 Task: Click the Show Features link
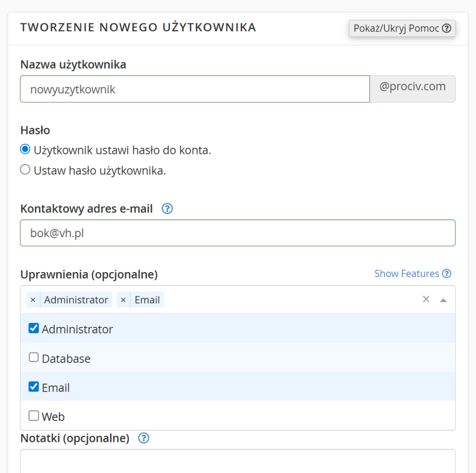click(x=413, y=274)
